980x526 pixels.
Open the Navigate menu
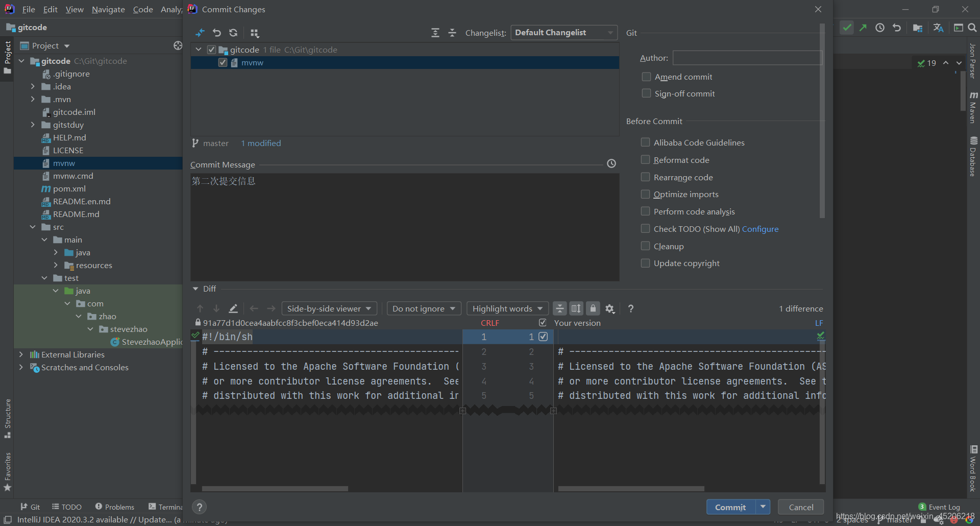click(108, 9)
